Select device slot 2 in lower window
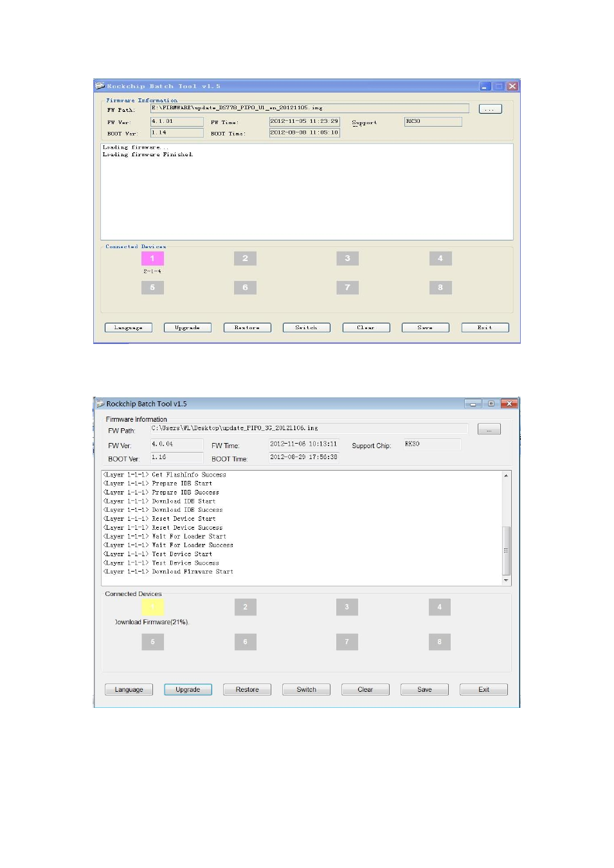The image size is (614, 868). click(245, 607)
